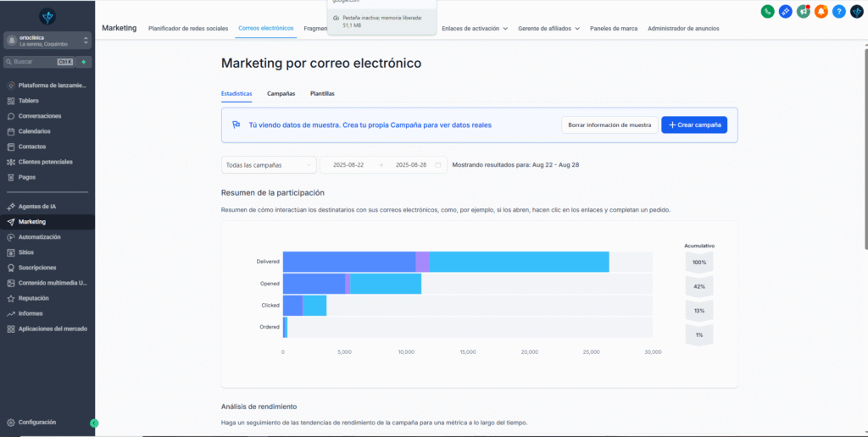
Task: Click the green lightning quick actions icon
Action: coord(85,62)
